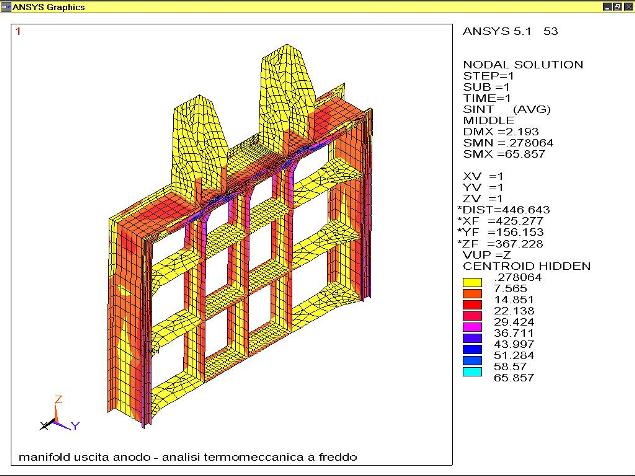Image resolution: width=635 pixels, height=476 pixels.
Task: Click the purple legend swatch next to 36.711
Action: pos(472,338)
